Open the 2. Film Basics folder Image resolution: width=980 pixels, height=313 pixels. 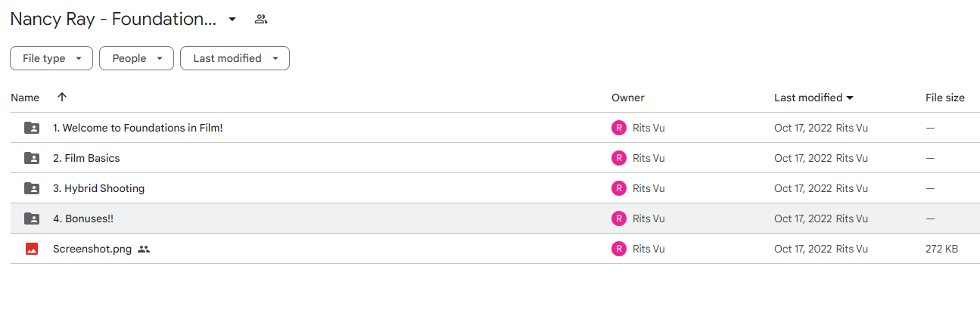click(x=86, y=158)
